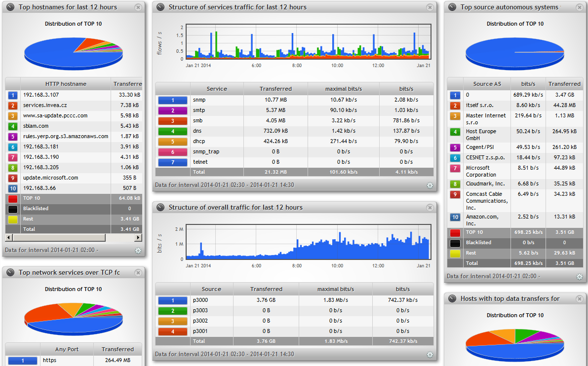588x366 pixels.
Task: Click the clock icon of Top network services over TCP widget
Action: point(10,272)
